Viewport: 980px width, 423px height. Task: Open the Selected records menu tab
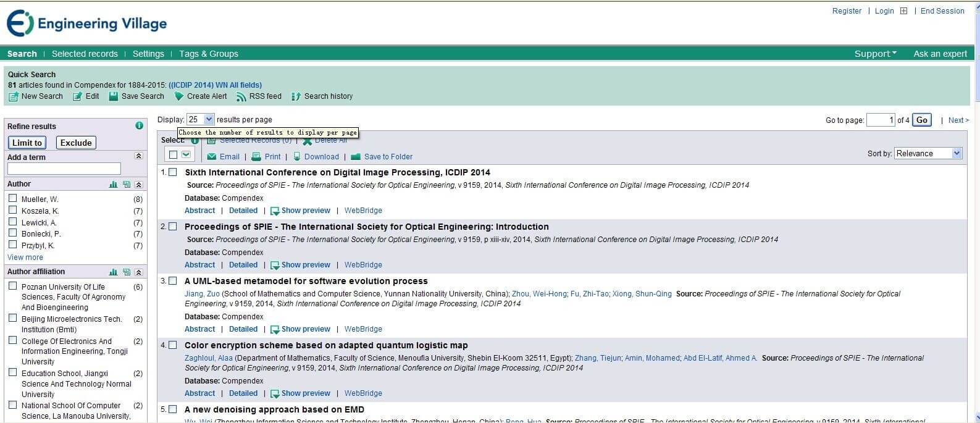[x=85, y=54]
